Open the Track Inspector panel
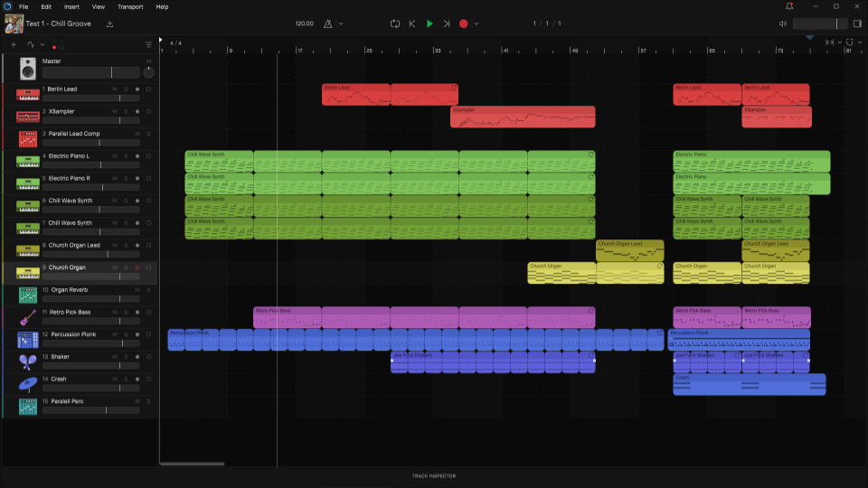This screenshot has width=868, height=488. tap(434, 476)
